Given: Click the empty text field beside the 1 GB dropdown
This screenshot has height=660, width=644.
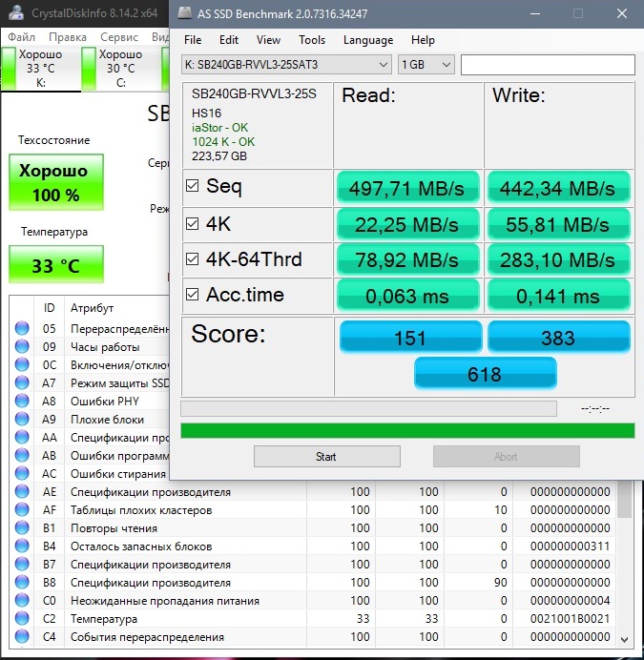Looking at the screenshot, I should point(548,65).
